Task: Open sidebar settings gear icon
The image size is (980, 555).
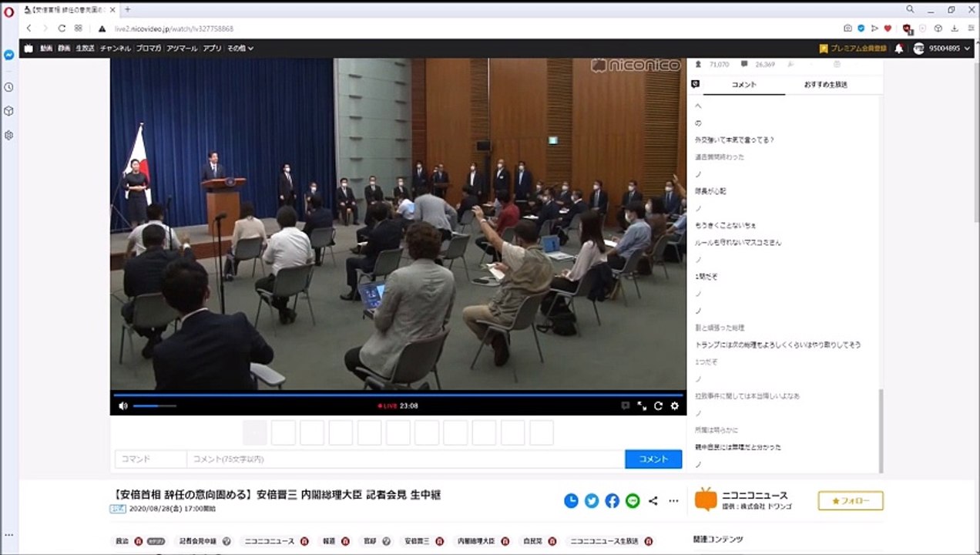Action: click(8, 135)
